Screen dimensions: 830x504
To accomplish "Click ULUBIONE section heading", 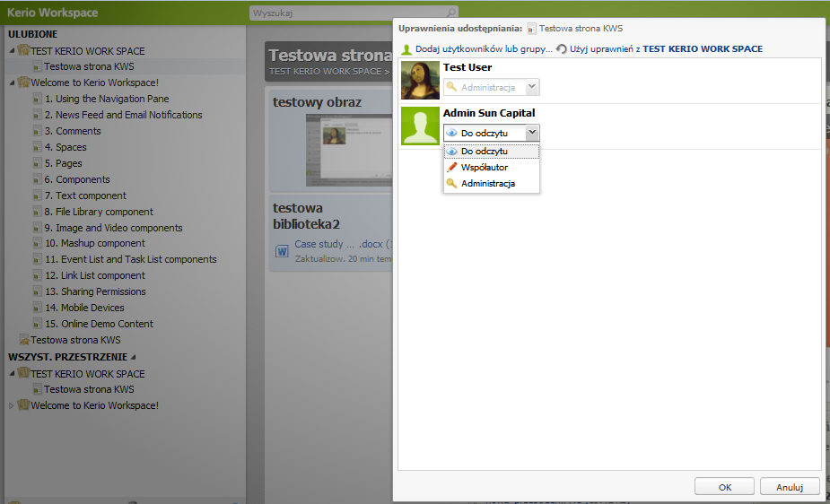I will click(x=33, y=34).
